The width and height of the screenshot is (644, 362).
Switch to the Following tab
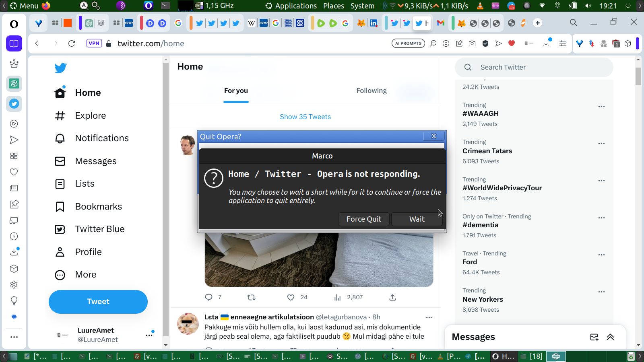[372, 91]
